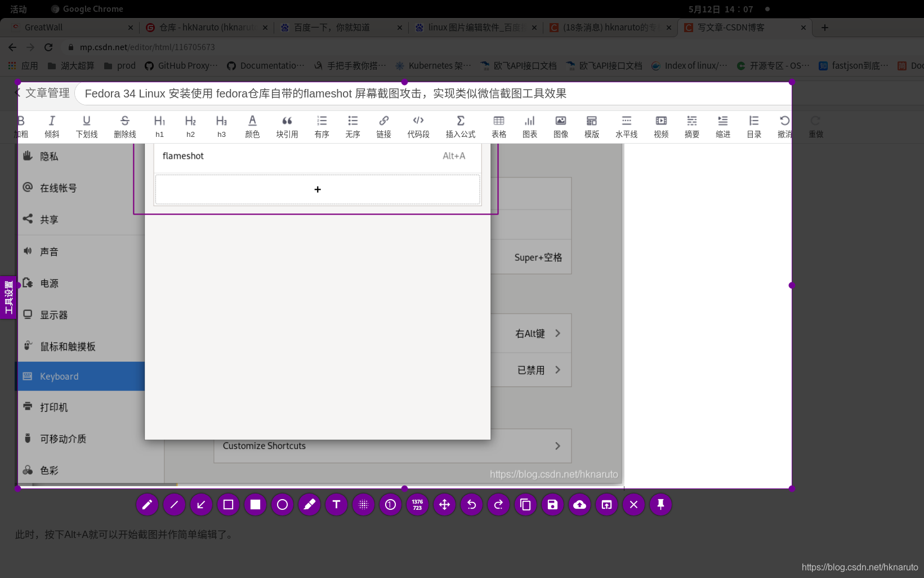Image resolution: width=924 pixels, height=578 pixels.
Task: Open a new Chrome tab
Action: 825,27
